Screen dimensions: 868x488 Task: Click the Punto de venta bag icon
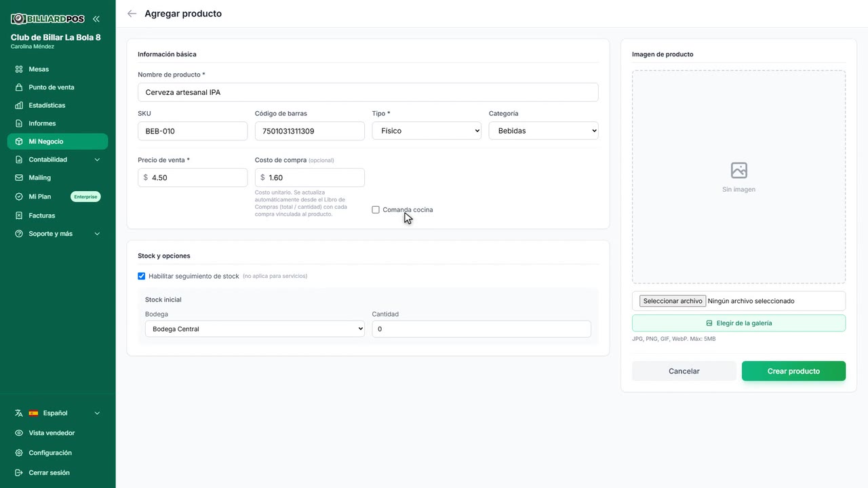tap(19, 87)
